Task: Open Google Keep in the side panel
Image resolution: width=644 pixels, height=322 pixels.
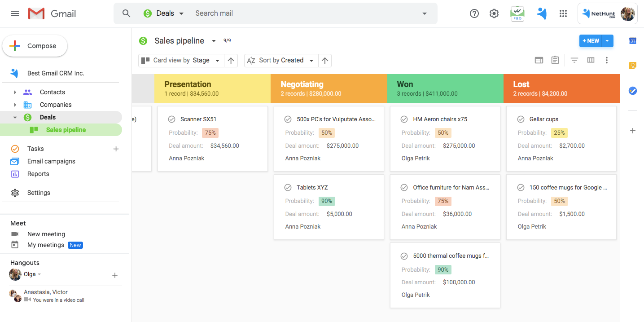Action: (x=633, y=66)
